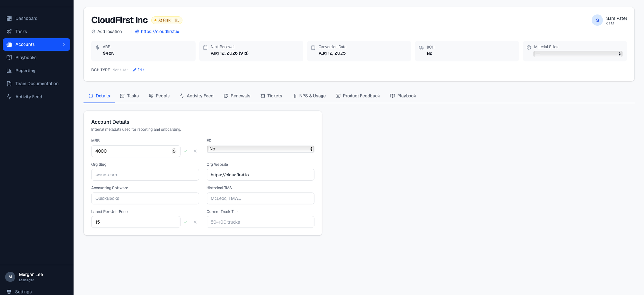Open Team Documentation in the sidebar

point(36,83)
